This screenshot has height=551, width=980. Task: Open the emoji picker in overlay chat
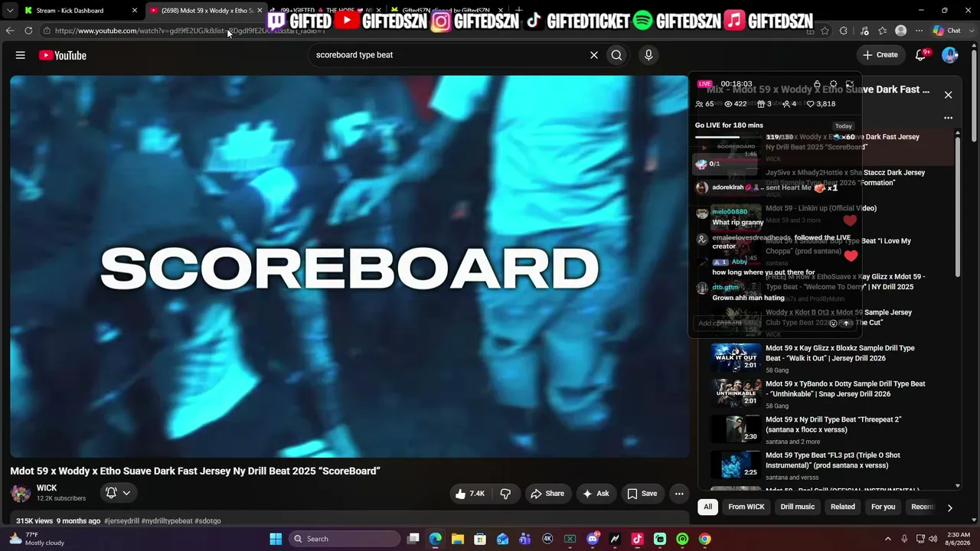833,324
